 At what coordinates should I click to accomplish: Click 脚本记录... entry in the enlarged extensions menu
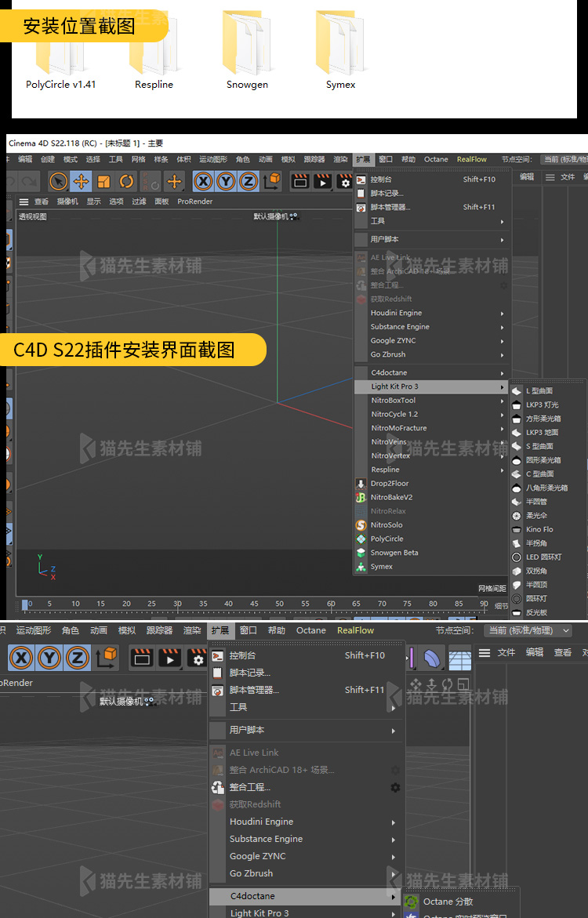pyautogui.click(x=307, y=673)
